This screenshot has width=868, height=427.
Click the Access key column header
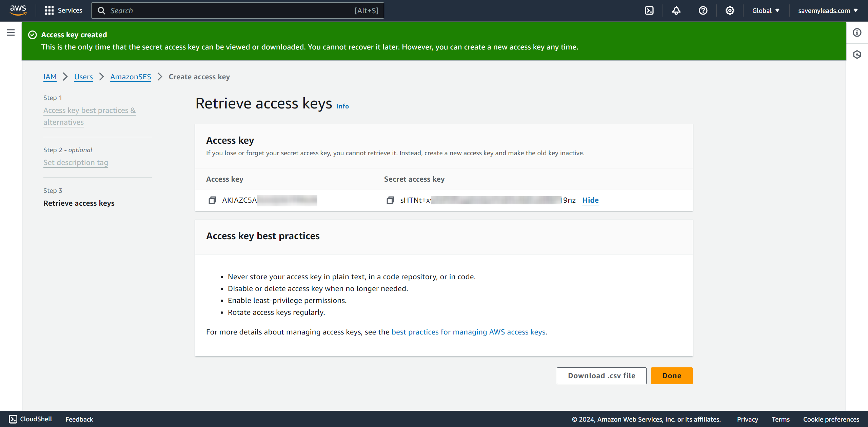tap(224, 179)
